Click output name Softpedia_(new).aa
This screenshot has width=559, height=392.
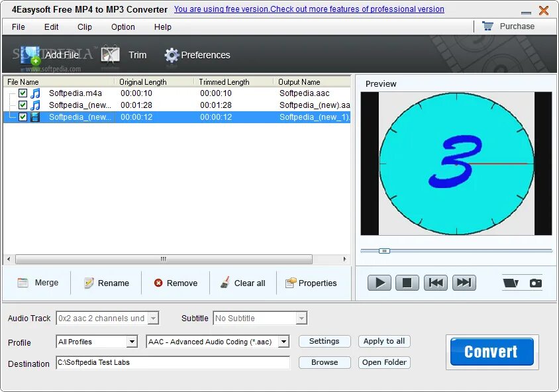coord(315,105)
